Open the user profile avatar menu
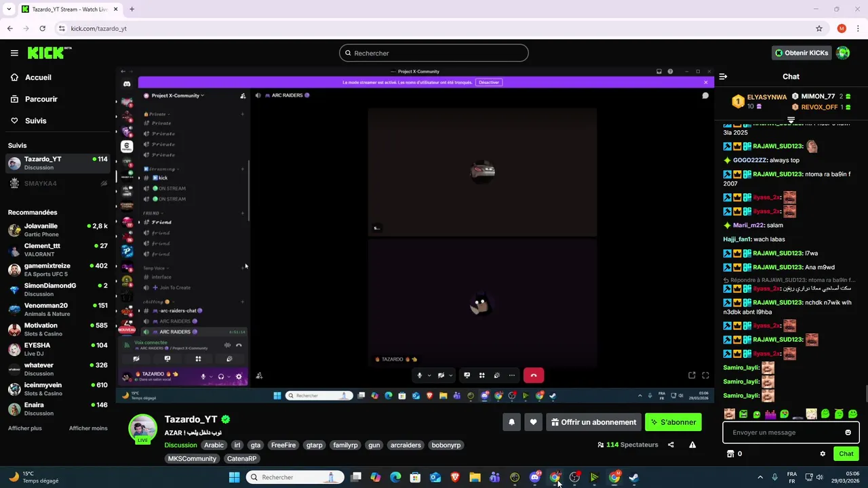Image resolution: width=868 pixels, height=488 pixels. [843, 53]
